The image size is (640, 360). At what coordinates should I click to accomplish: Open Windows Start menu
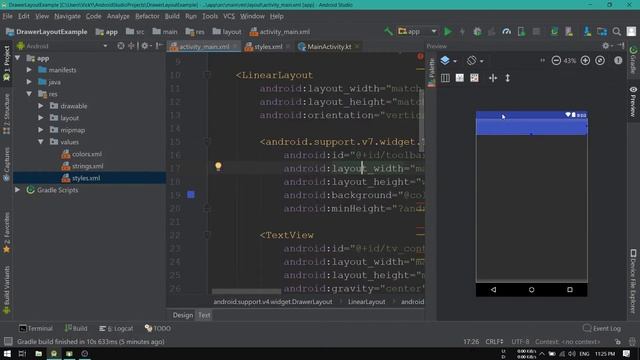[x=7, y=353]
